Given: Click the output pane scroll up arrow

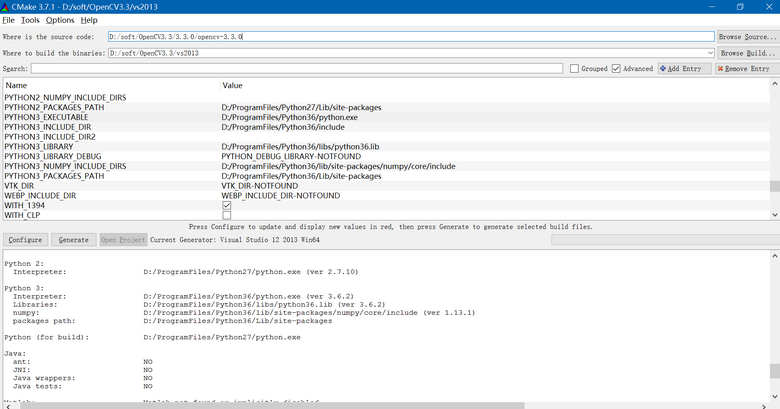Looking at the screenshot, I should point(775,256).
